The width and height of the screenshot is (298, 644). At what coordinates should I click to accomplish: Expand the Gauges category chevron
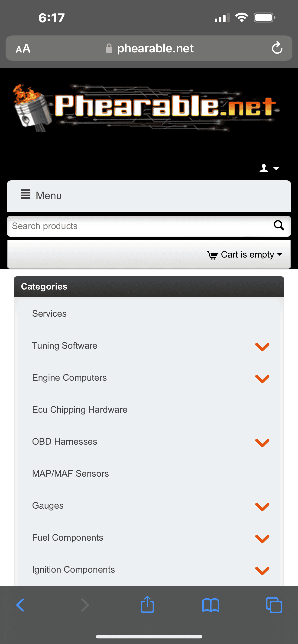coord(262,507)
